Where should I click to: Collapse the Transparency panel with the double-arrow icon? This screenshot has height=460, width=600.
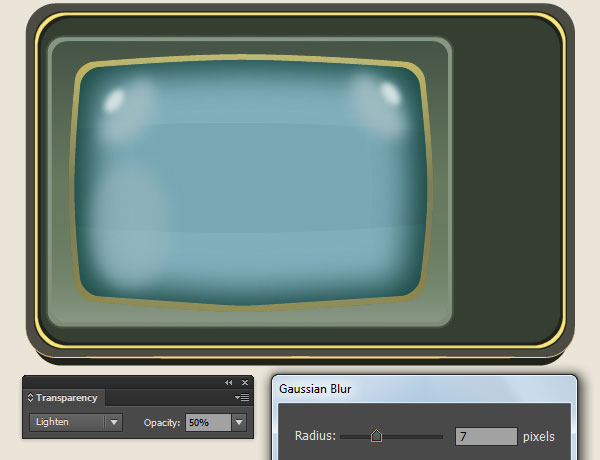click(x=228, y=382)
